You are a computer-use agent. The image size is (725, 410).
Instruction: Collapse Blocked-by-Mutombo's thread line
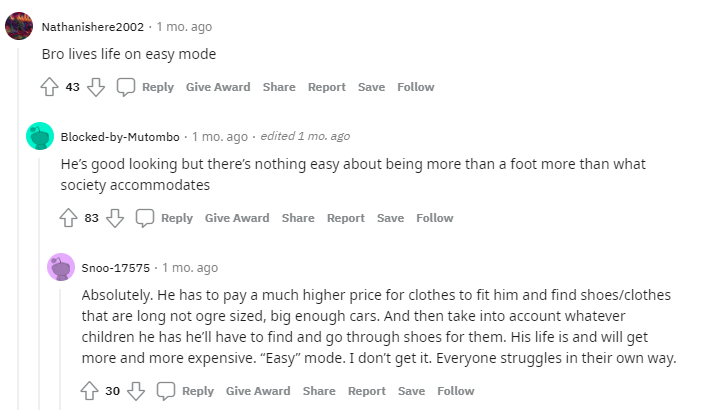(x=39, y=284)
